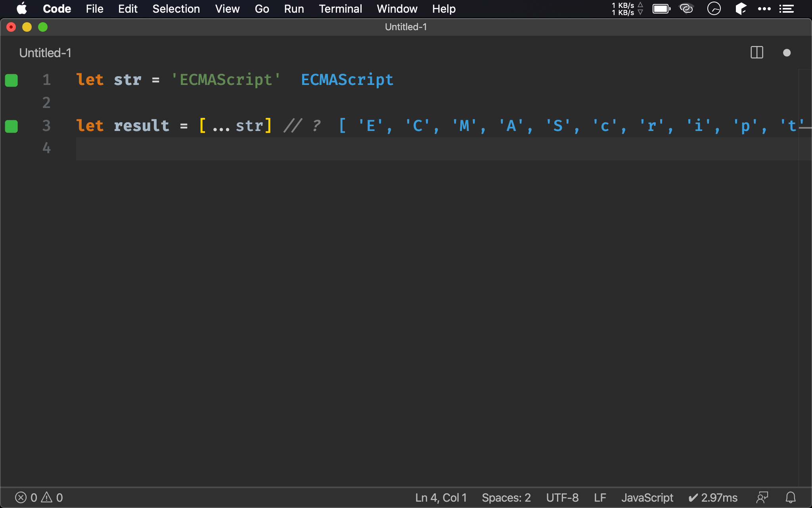
Task: Open macOS notification center list icon
Action: tap(786, 9)
